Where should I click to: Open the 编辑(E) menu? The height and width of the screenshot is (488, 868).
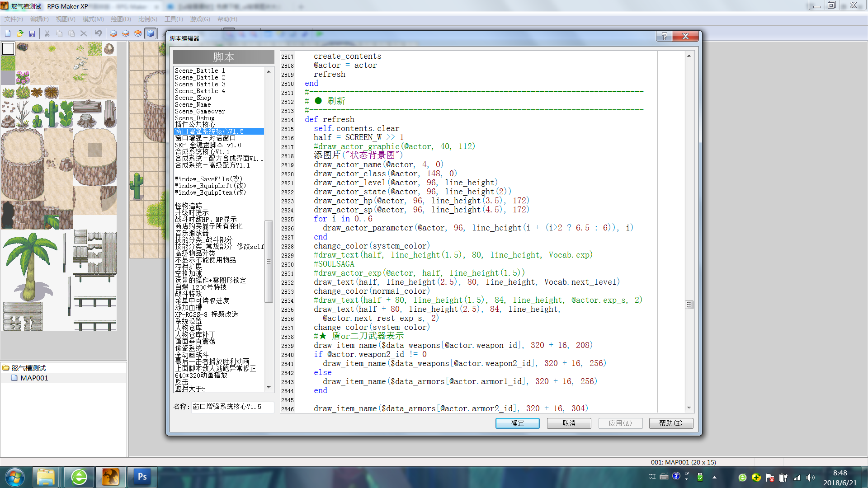tap(39, 19)
